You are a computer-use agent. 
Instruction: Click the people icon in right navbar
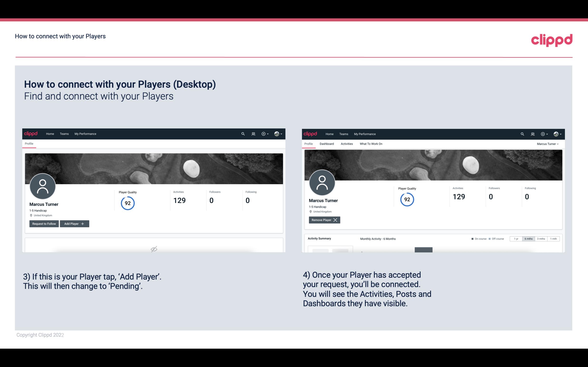533,133
